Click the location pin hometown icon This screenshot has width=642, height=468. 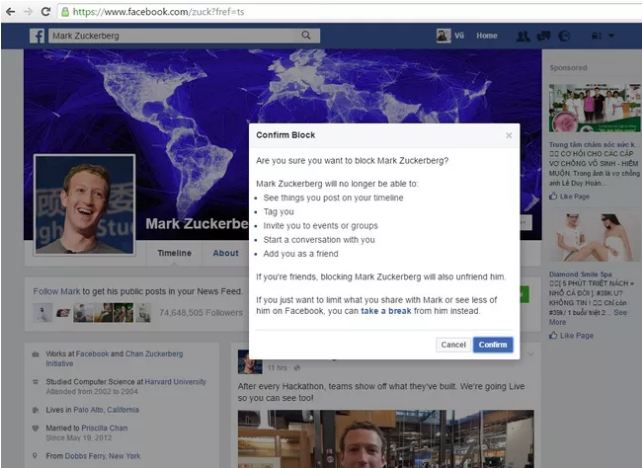[x=35, y=456]
